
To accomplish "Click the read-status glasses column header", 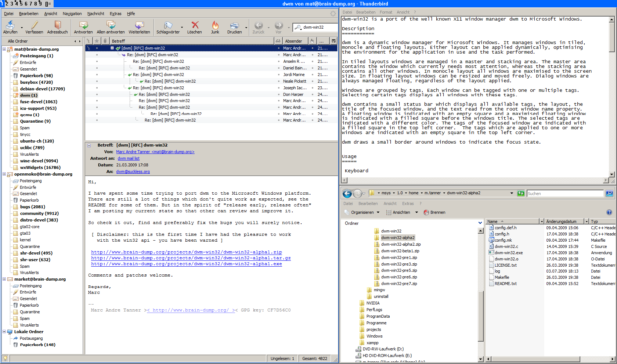I will pyautogui.click(x=278, y=41).
